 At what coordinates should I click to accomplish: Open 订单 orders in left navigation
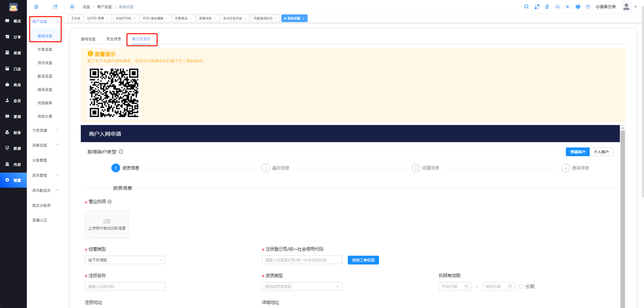coord(13,37)
